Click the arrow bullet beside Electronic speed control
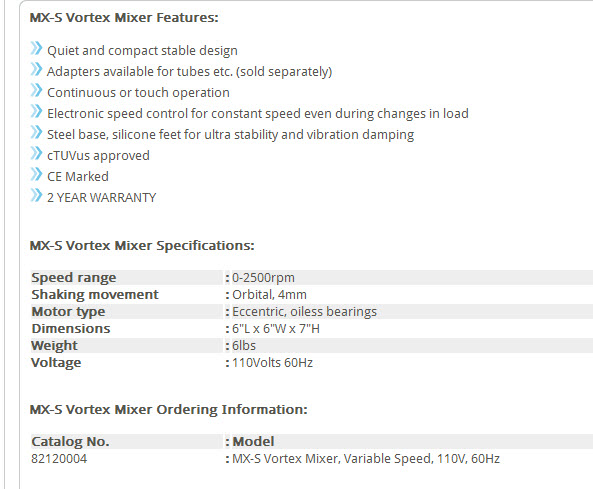 pyautogui.click(x=36, y=111)
